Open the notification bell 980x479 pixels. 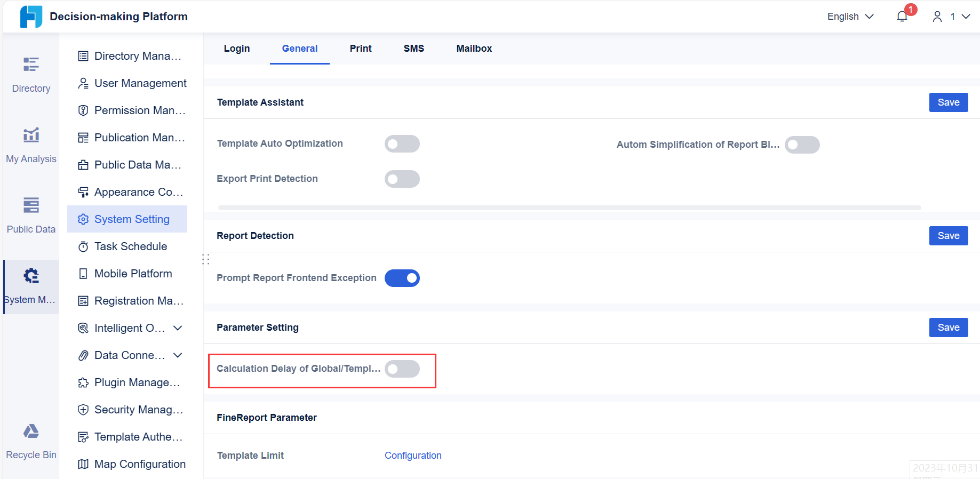coord(902,17)
